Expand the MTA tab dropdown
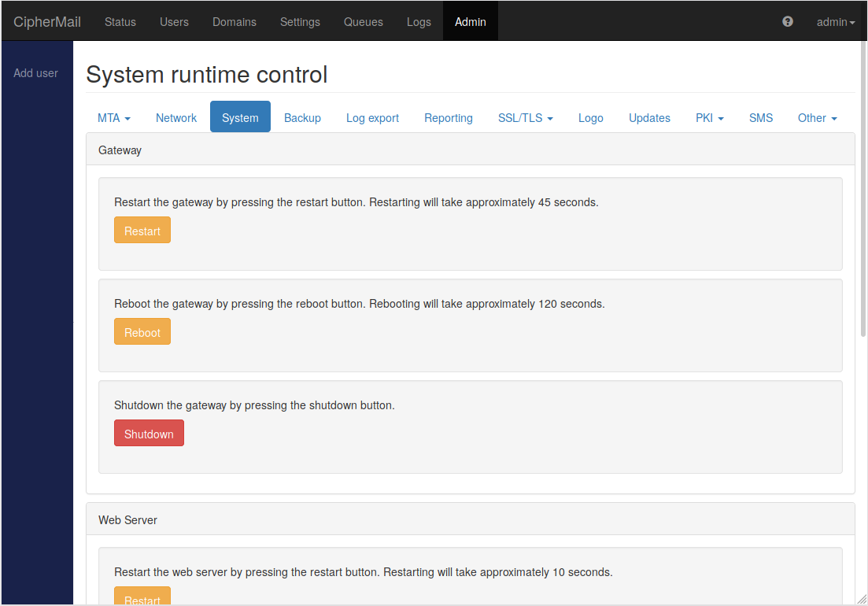Image resolution: width=868 pixels, height=606 pixels. pyautogui.click(x=114, y=118)
